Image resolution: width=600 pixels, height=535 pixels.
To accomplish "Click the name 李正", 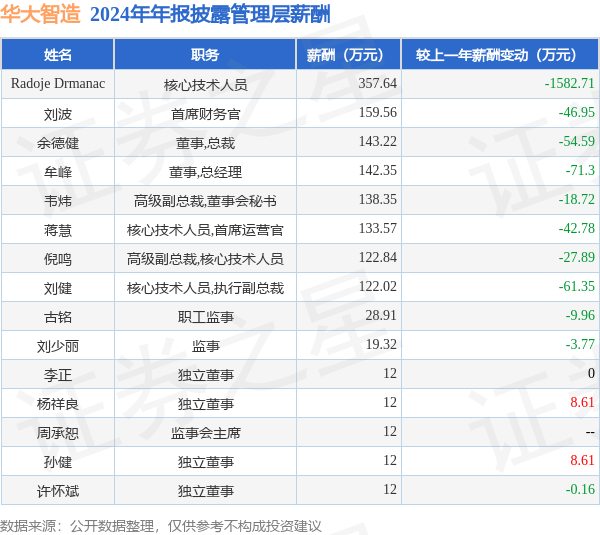I will [x=58, y=375].
